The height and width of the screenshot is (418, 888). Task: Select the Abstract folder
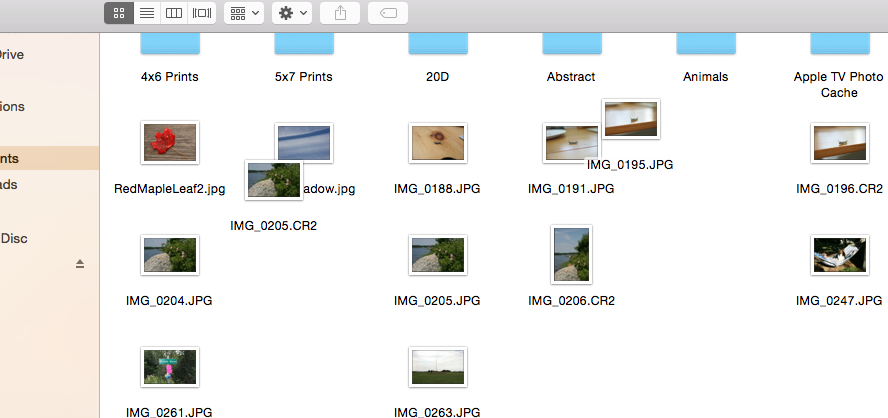(x=572, y=44)
